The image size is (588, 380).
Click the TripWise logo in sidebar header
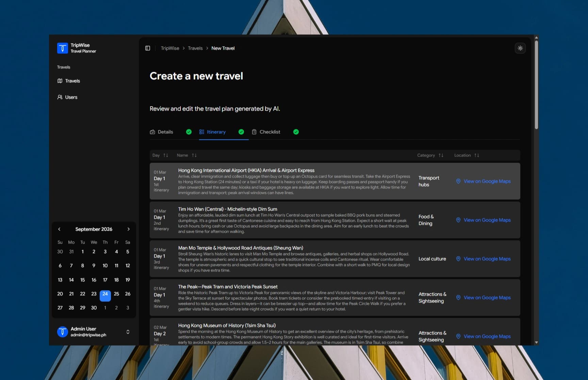63,48
